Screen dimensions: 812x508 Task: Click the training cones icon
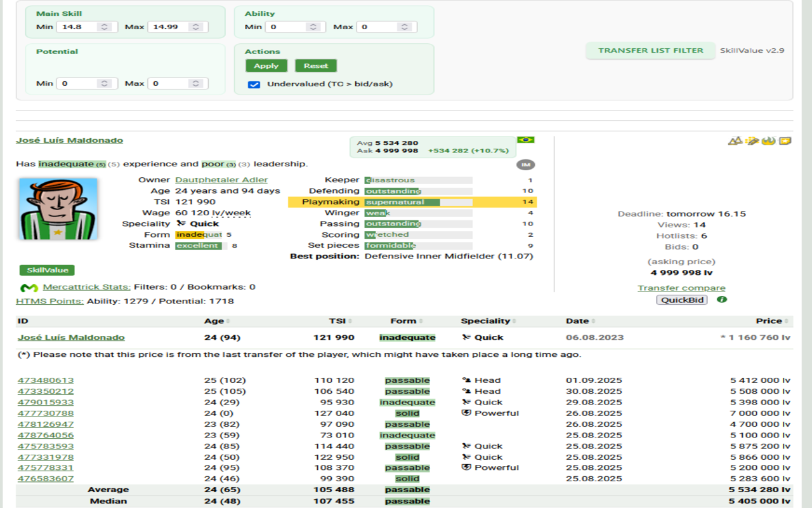point(735,140)
